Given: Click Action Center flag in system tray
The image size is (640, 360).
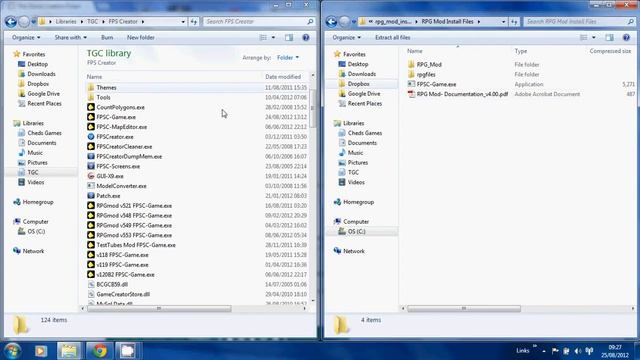Looking at the screenshot, I should (x=555, y=351).
